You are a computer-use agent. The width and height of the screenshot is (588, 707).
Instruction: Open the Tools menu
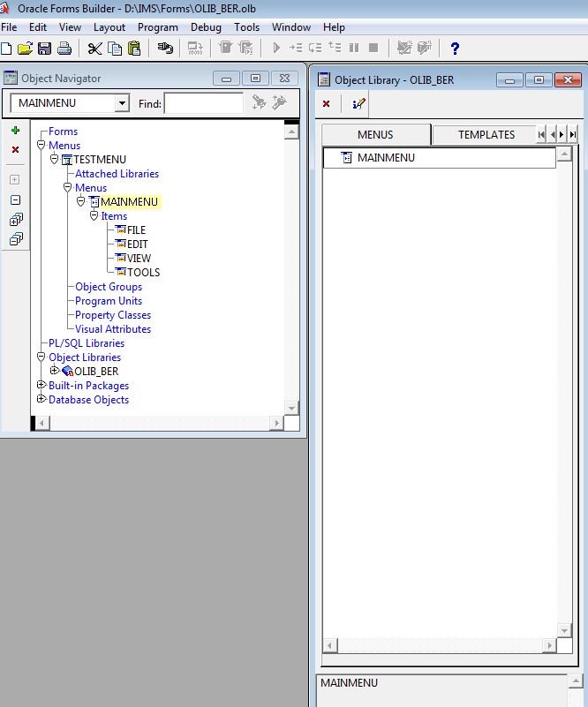(x=246, y=27)
